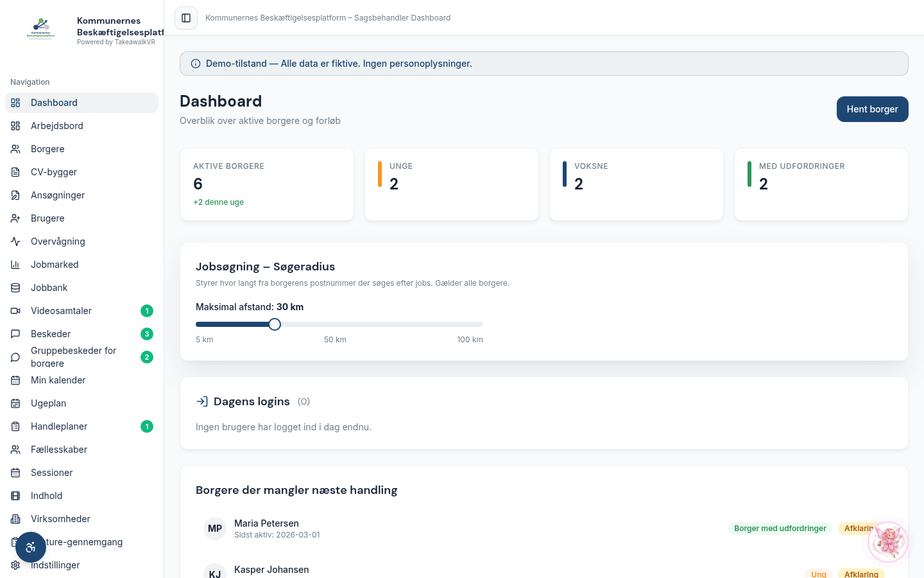
Task: Click the Overvågning activity icon
Action: point(15,241)
